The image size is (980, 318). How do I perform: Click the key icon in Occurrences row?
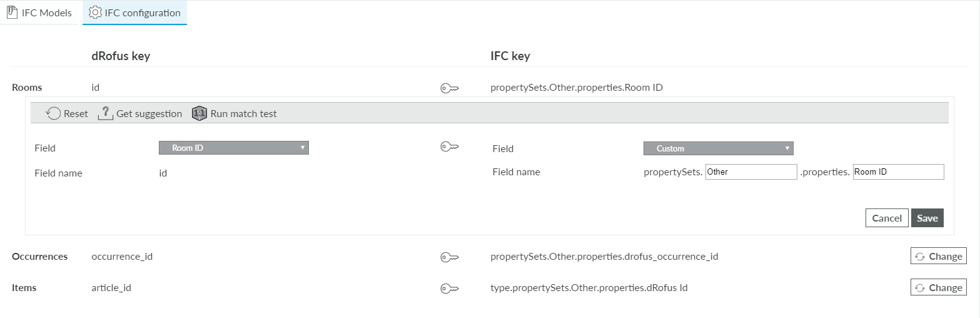[x=450, y=257]
